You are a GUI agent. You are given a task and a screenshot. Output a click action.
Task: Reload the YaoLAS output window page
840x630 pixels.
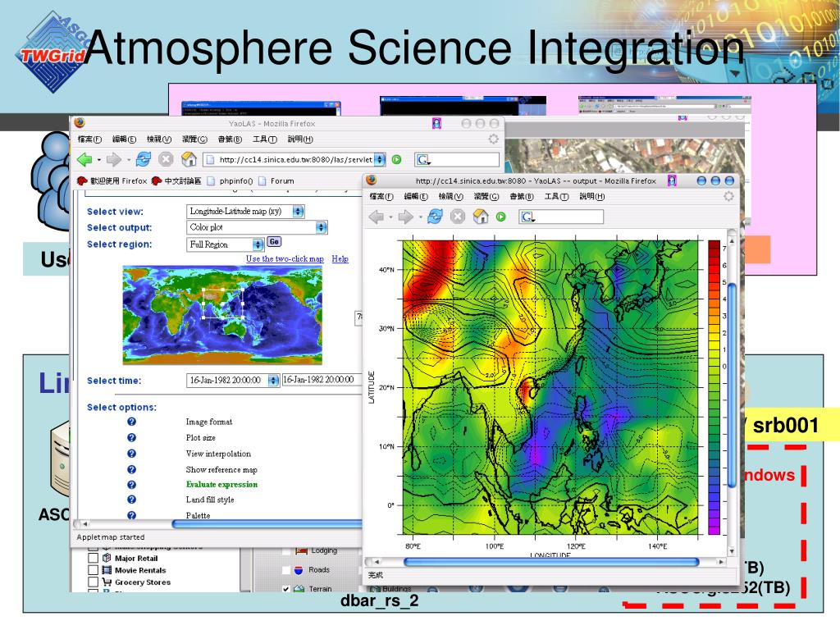pos(435,217)
